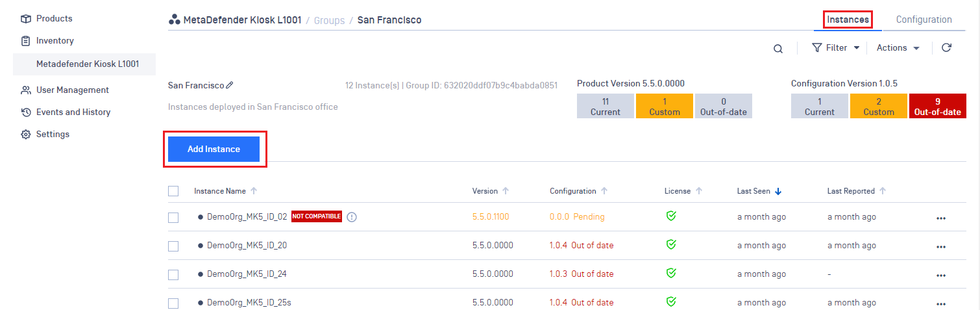This screenshot has width=980, height=310.
Task: Click license check icon for DemoOrg_MK5_ID_24
Action: pos(671,273)
